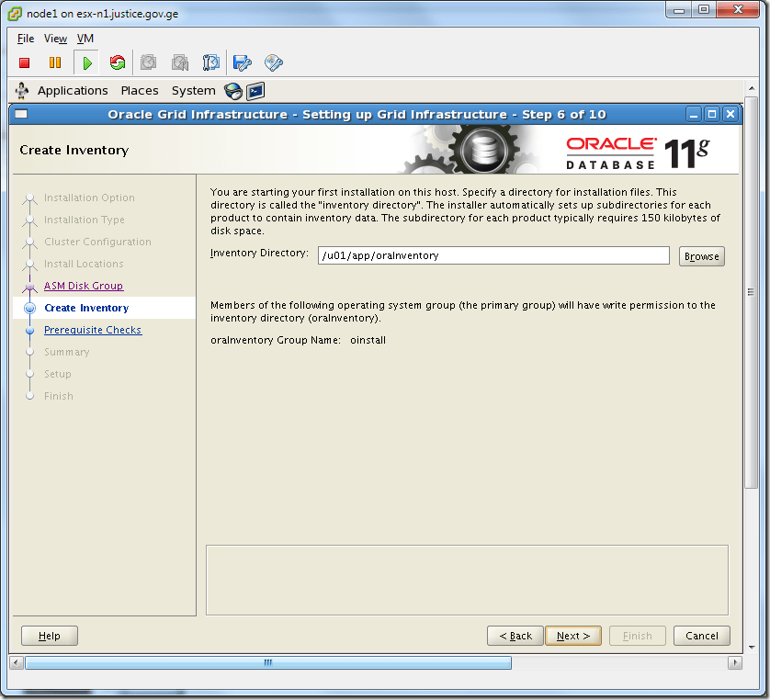Reset the virtual machine

click(x=119, y=62)
